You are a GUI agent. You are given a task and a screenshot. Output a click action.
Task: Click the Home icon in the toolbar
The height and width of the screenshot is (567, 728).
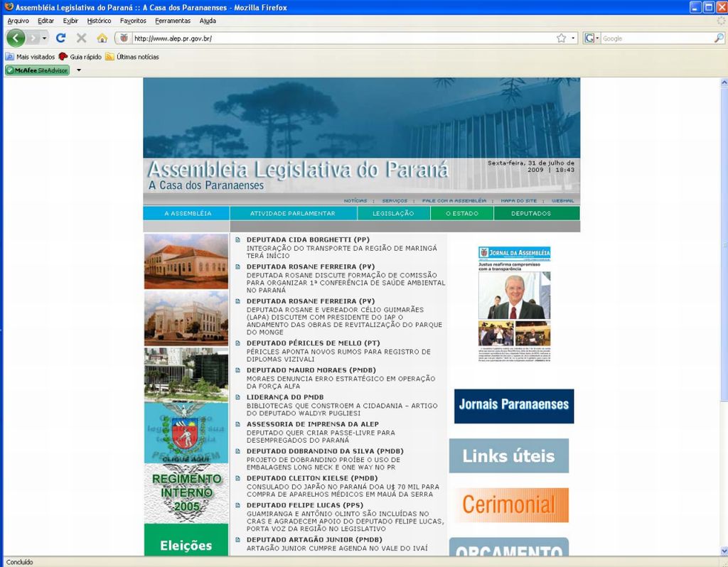tap(102, 38)
